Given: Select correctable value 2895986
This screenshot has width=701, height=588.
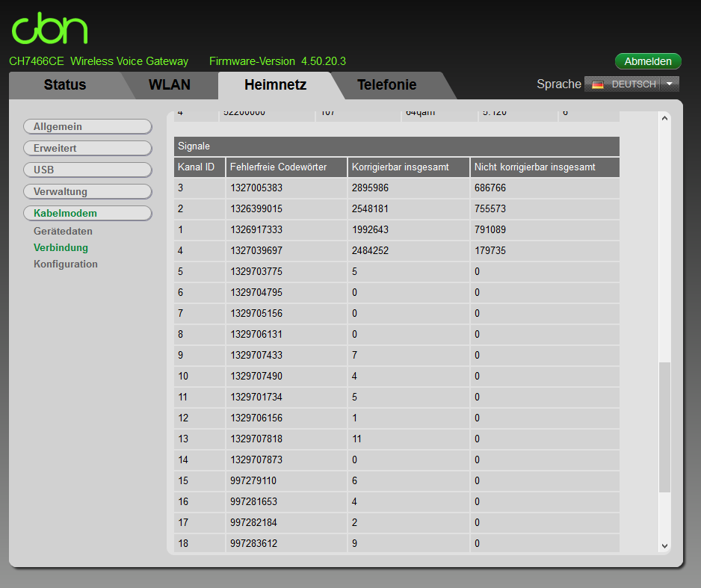Looking at the screenshot, I should pyautogui.click(x=370, y=188).
